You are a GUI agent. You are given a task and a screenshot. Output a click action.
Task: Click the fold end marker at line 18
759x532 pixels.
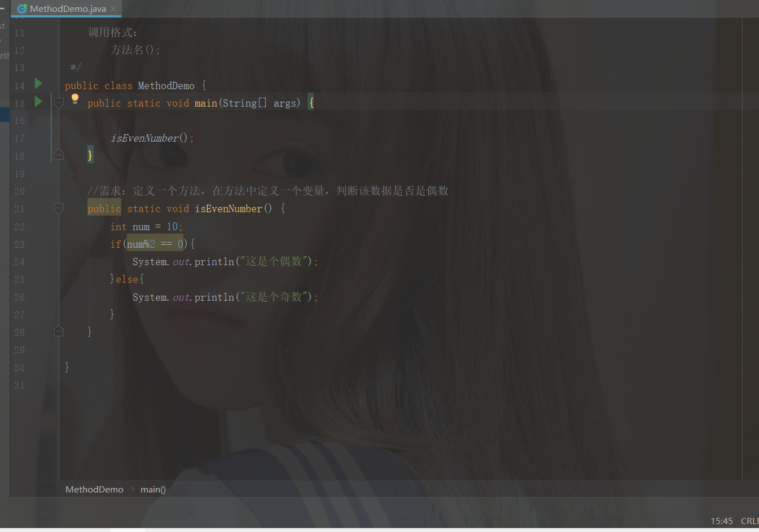(x=59, y=155)
